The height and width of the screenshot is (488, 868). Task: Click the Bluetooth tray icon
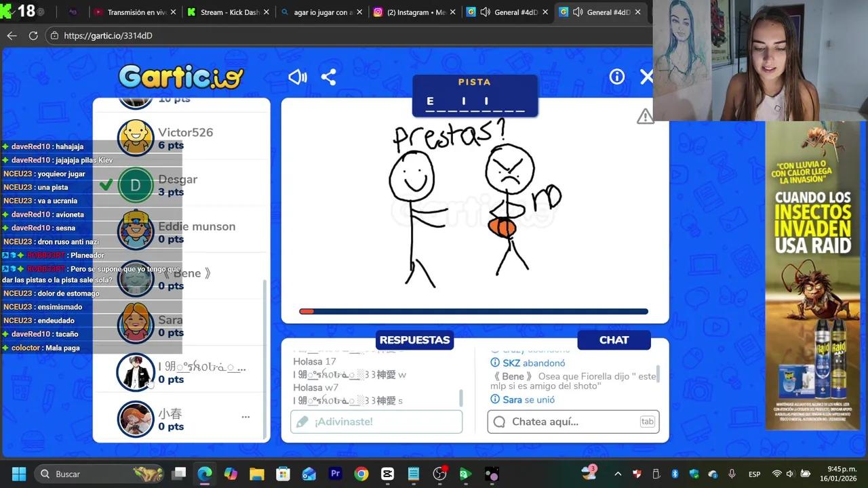pyautogui.click(x=675, y=474)
